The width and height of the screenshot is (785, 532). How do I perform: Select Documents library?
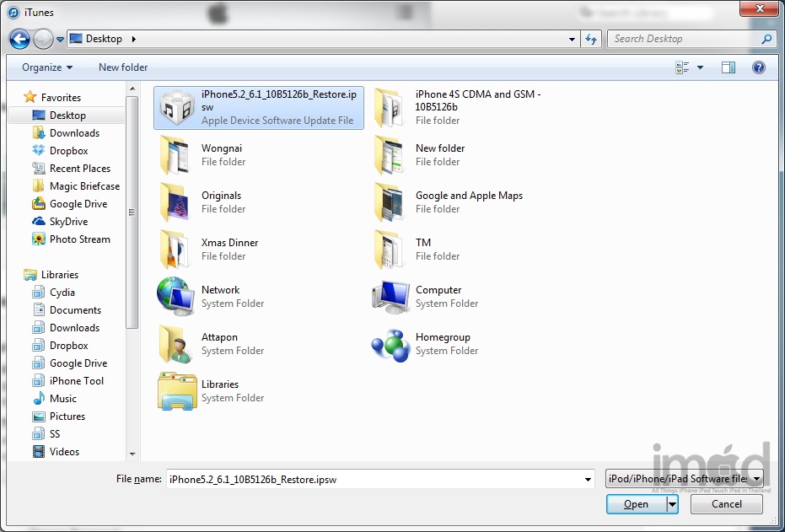pyautogui.click(x=67, y=310)
